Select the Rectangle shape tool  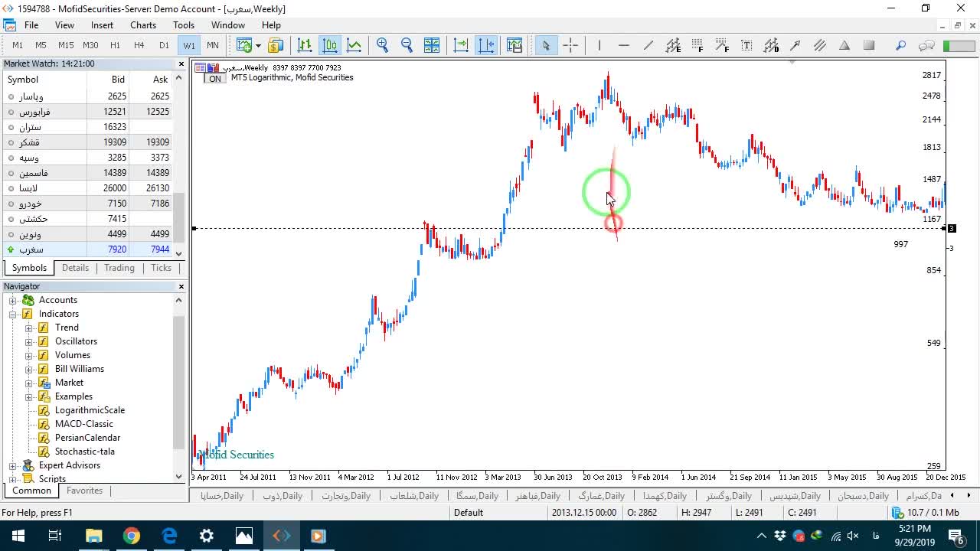coord(869,45)
